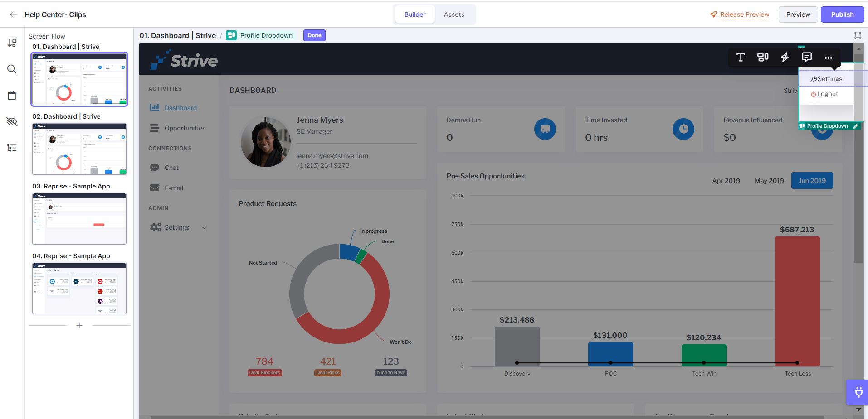Select the 03. Reprise - Sample App thumbnail

pyautogui.click(x=79, y=219)
